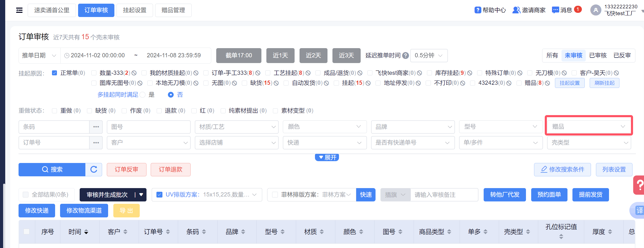Switch to the 挂起设置 tab

point(134,10)
